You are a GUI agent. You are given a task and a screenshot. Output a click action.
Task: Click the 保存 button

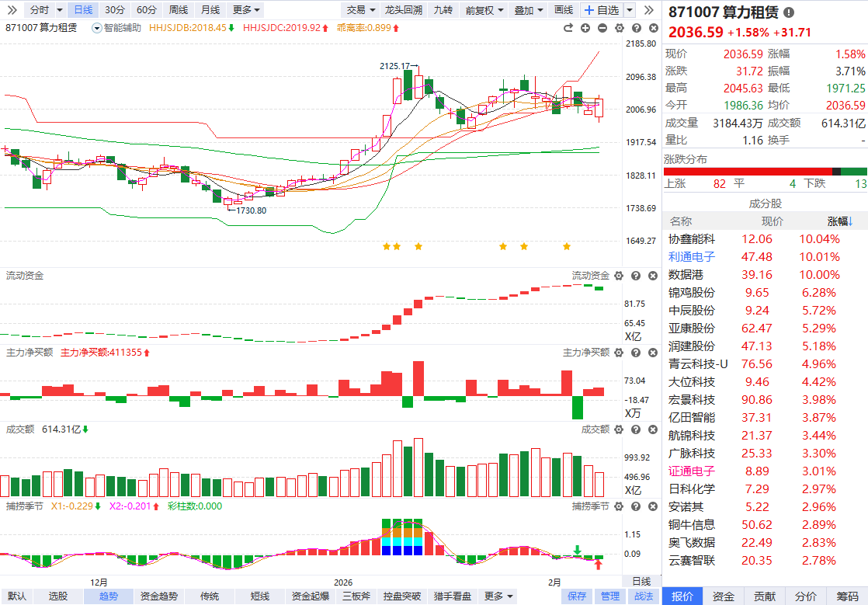[x=577, y=596]
